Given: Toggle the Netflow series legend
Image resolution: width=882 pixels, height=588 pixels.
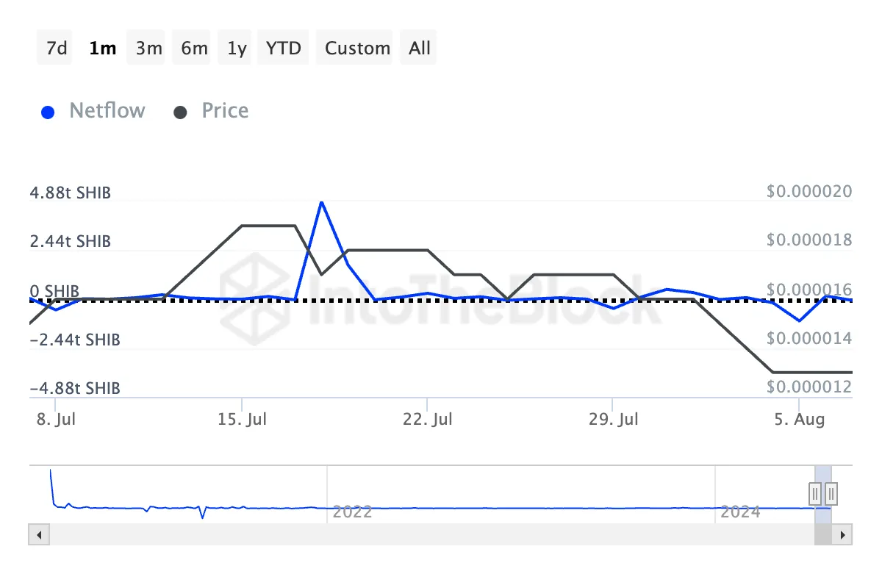Looking at the screenshot, I should [107, 111].
